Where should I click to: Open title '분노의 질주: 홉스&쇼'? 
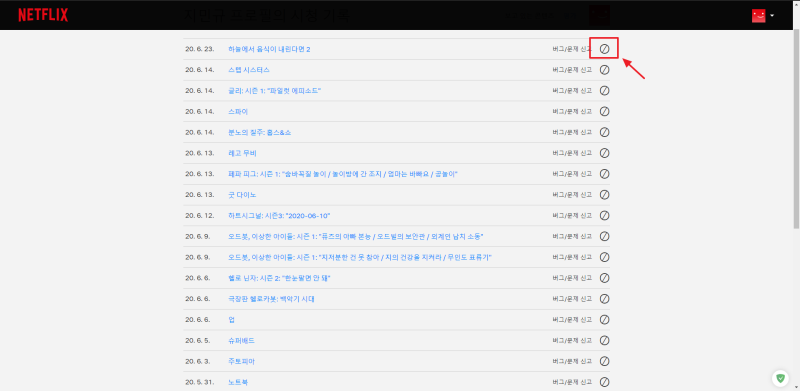pyautogui.click(x=260, y=132)
